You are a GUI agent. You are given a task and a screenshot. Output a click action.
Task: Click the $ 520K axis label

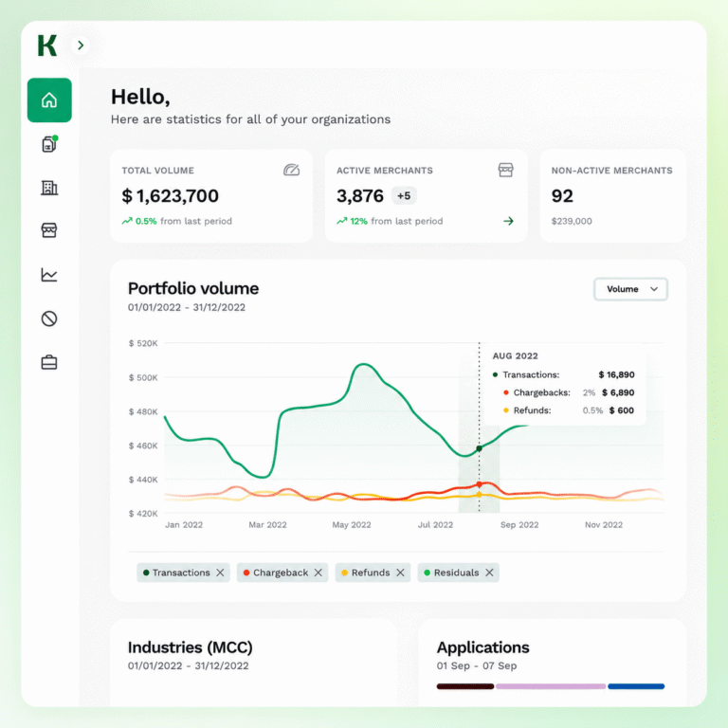click(x=143, y=343)
